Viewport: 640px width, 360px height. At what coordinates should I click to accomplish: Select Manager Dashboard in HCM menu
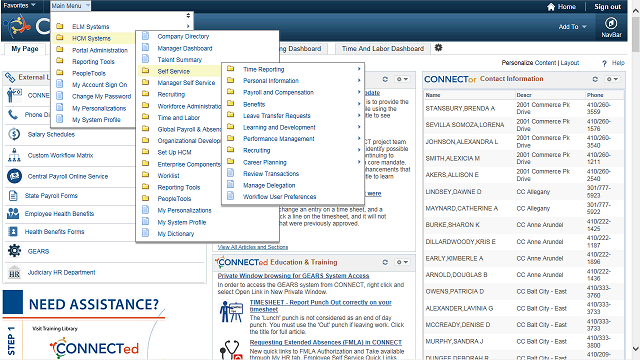click(185, 48)
